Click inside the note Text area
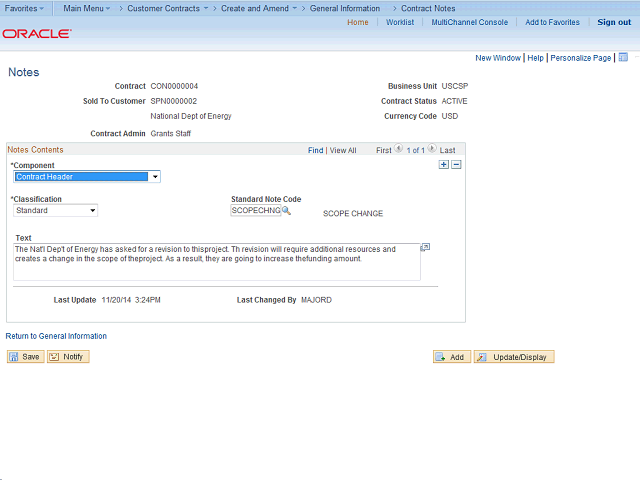Viewport: 640px width, 480px height. (x=217, y=262)
